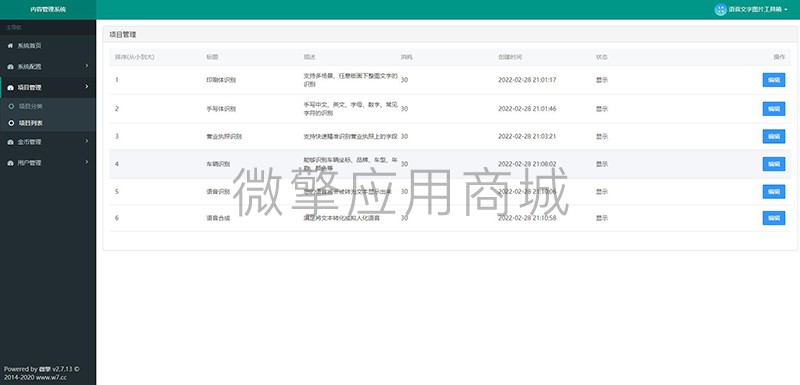Go to 系统首页 in the sidebar

tap(48, 46)
